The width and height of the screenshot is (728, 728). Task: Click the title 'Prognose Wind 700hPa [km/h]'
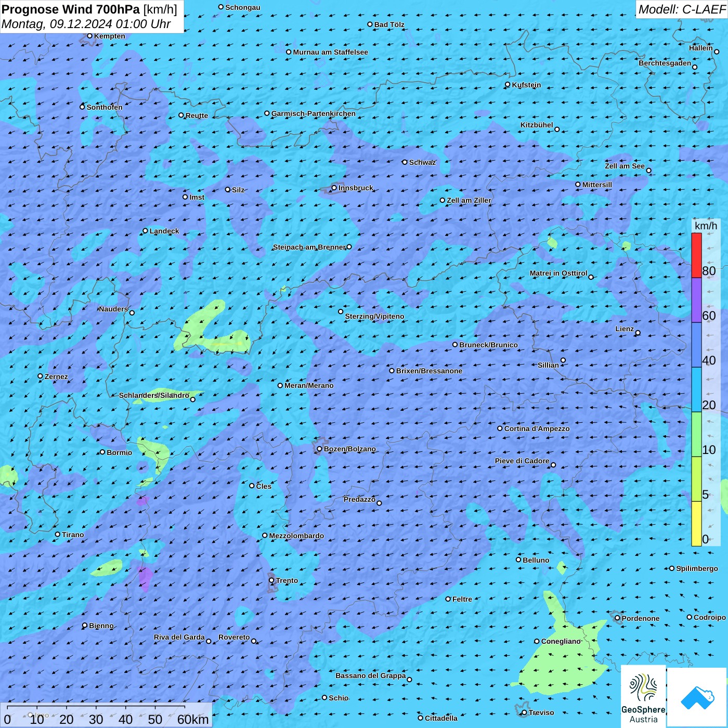pos(89,9)
